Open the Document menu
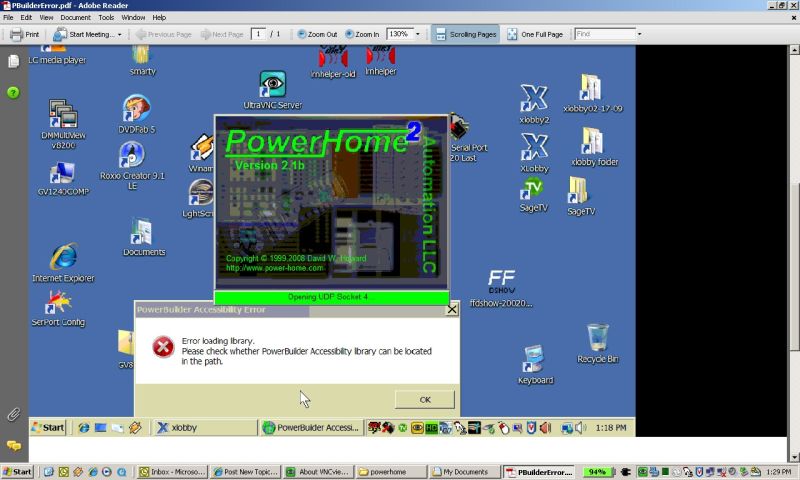800x480 pixels. tap(76, 17)
